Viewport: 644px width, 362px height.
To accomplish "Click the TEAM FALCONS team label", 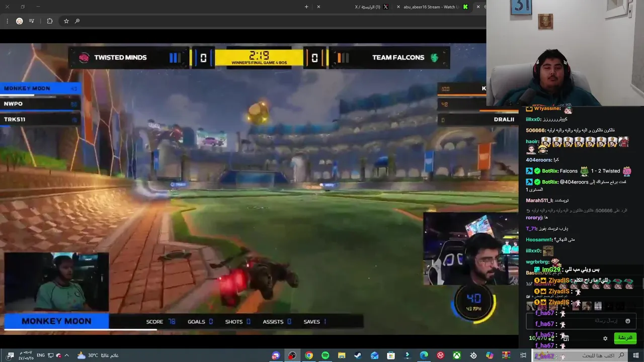I will click(x=398, y=57).
